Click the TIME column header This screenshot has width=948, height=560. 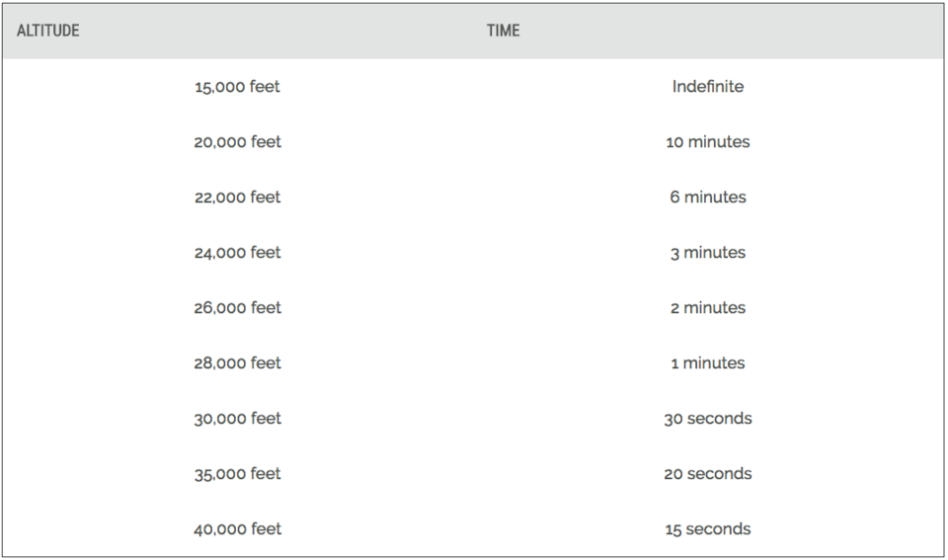[x=503, y=31]
